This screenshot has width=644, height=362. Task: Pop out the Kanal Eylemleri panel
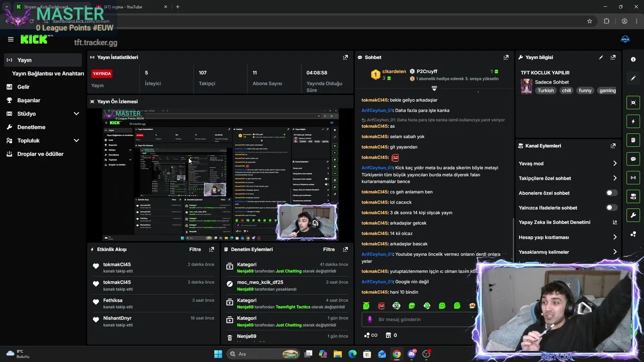613,146
